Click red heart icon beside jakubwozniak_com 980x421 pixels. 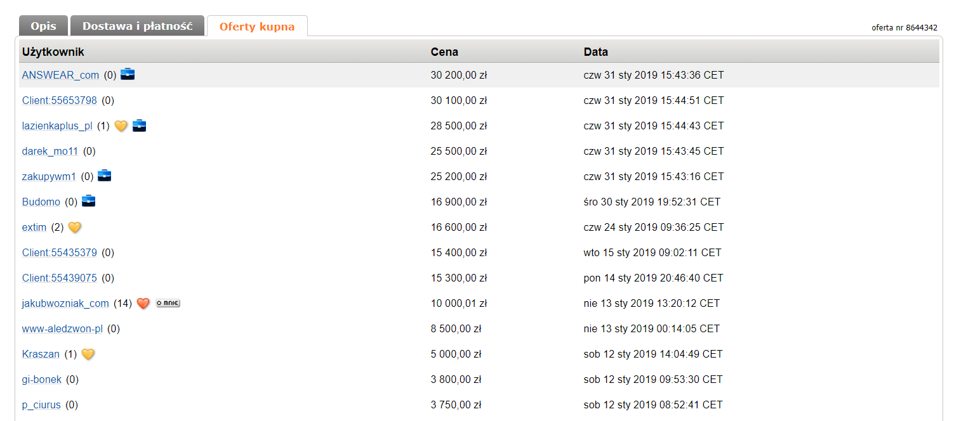click(x=143, y=303)
